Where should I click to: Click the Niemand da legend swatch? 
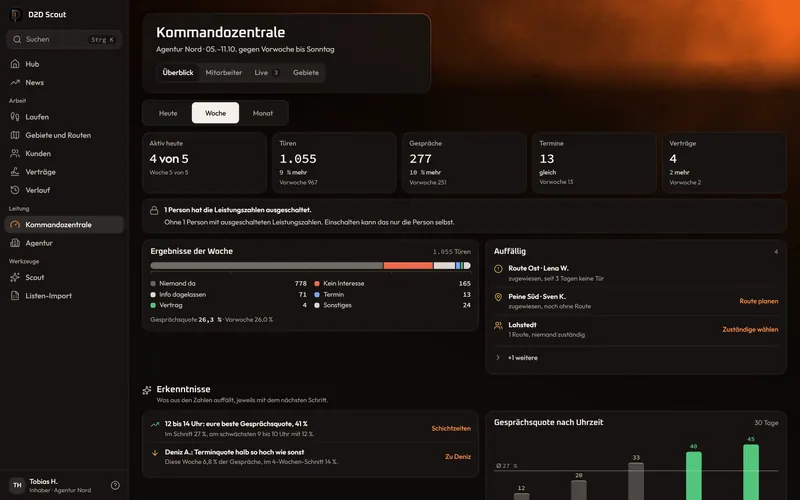tap(153, 283)
